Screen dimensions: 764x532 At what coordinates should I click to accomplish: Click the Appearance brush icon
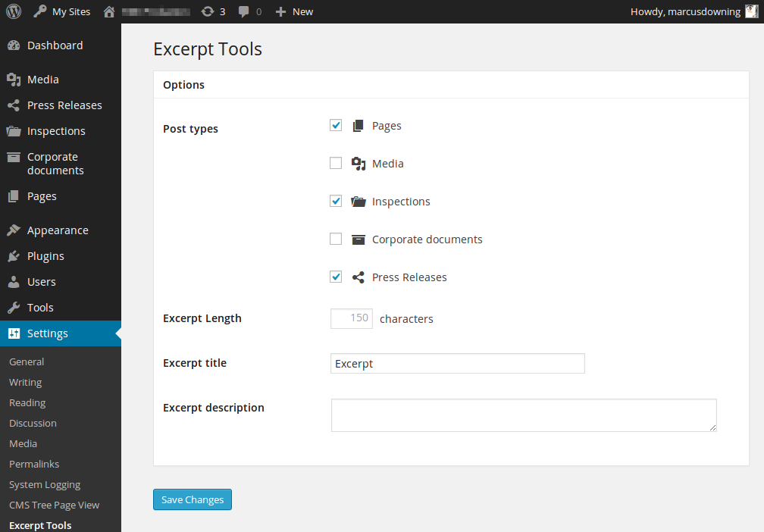click(14, 230)
